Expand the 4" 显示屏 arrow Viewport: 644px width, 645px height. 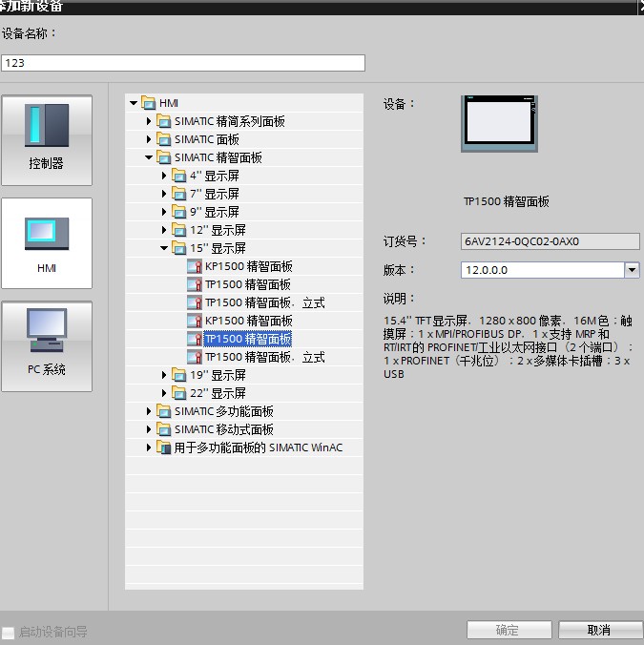(164, 176)
